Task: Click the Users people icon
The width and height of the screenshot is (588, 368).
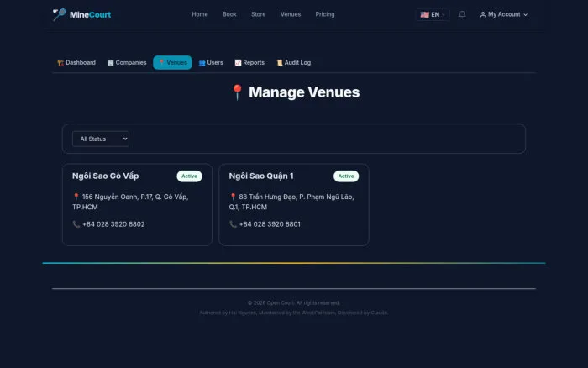Action: pyautogui.click(x=202, y=63)
